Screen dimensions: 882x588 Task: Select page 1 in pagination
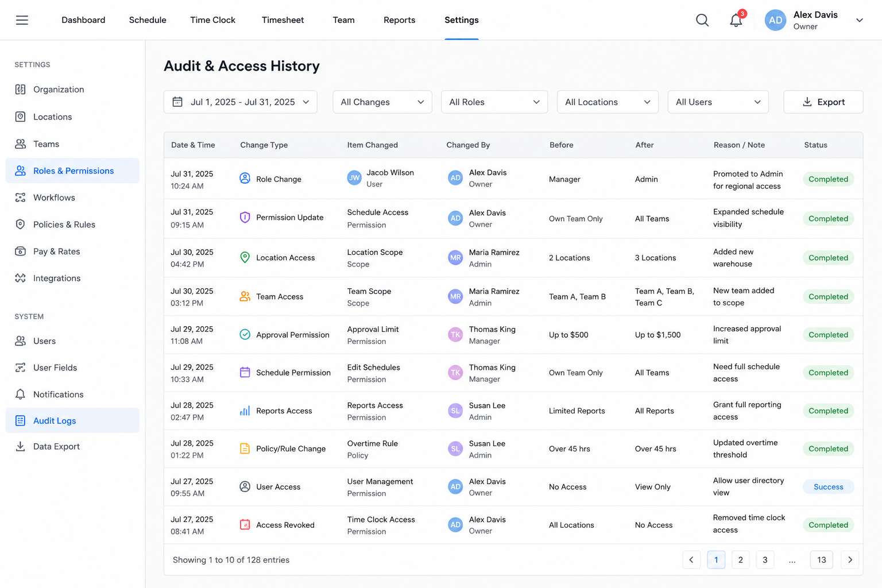coord(716,560)
